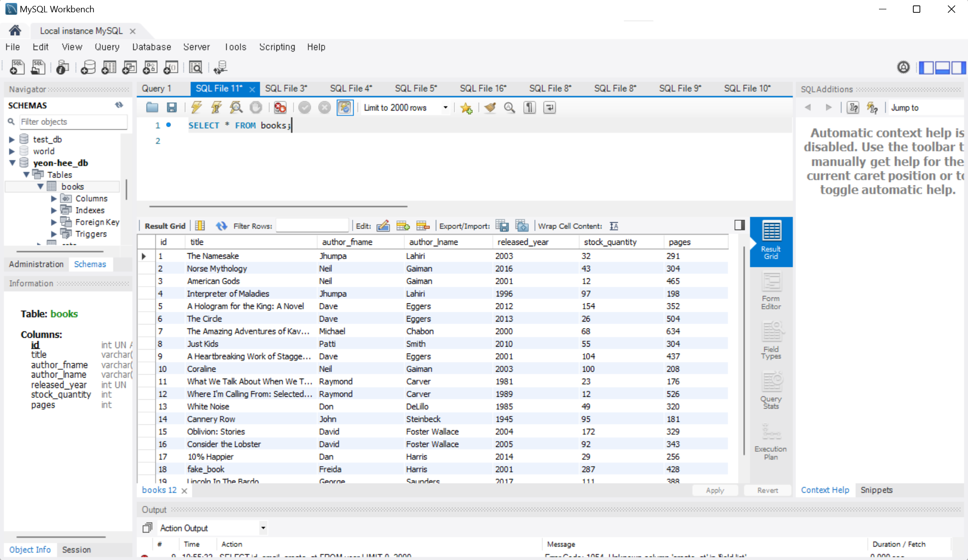Collapse the Tables node
Image resolution: width=968 pixels, height=560 pixels.
[x=26, y=175]
